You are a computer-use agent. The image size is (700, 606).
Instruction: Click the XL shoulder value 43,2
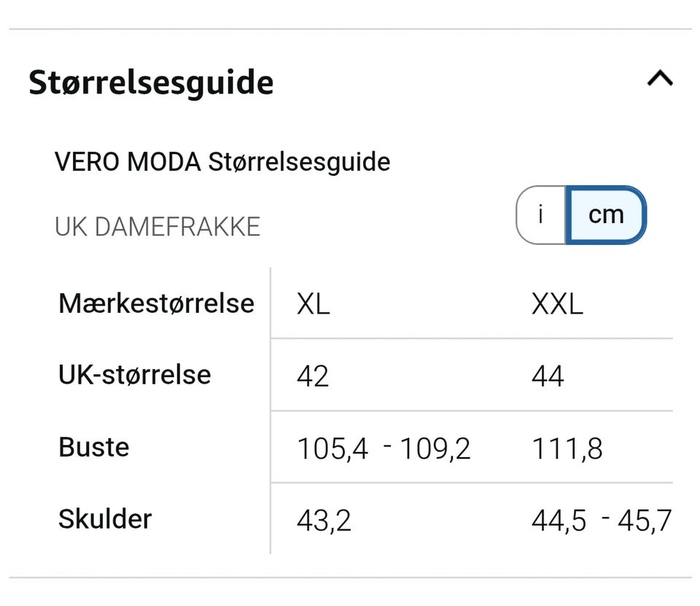(324, 521)
